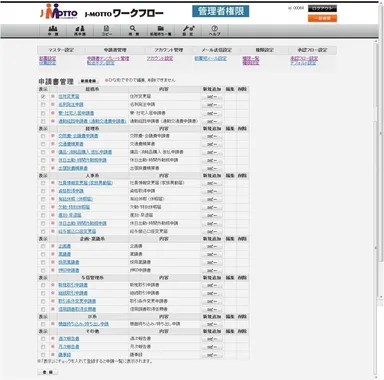384x380 pixels.
Task: Check the 議事録 display checkbox
Action: point(43,355)
